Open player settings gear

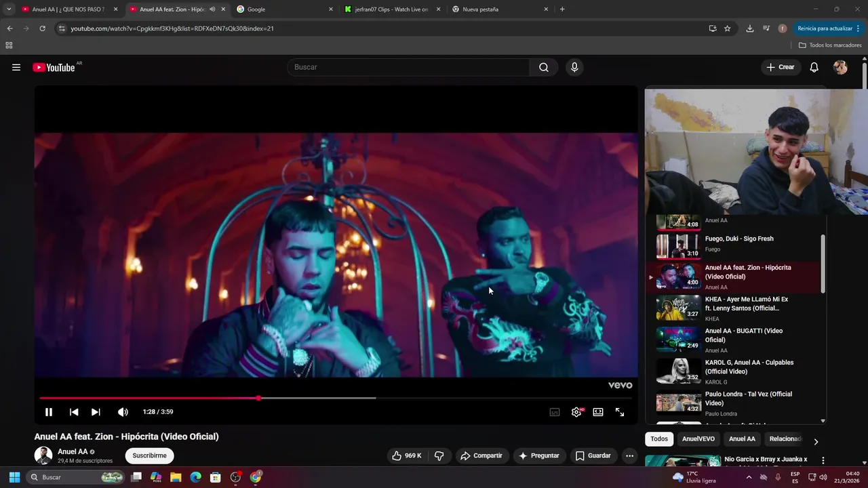[x=576, y=412]
